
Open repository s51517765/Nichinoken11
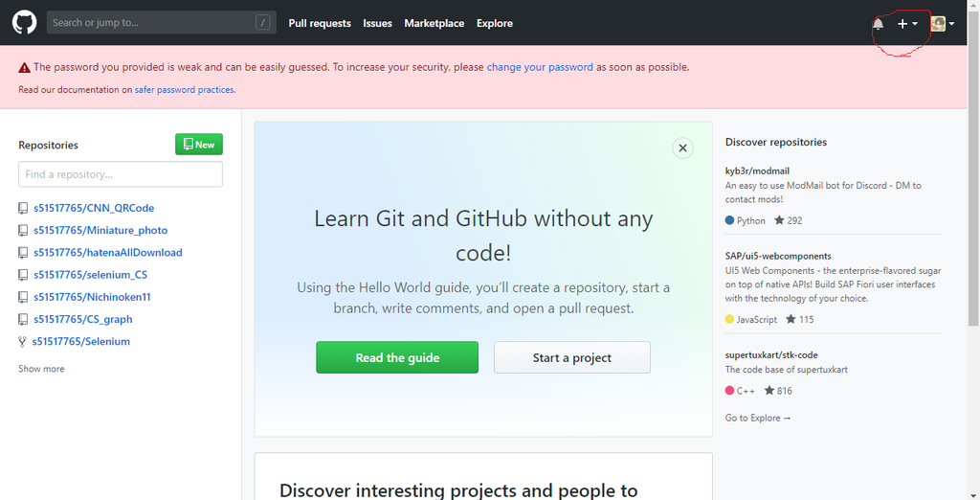92,297
